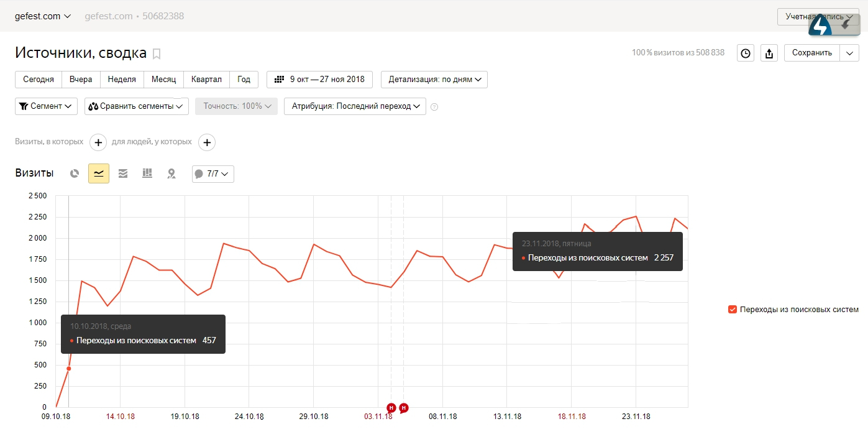Viewport: 868px width, 429px height.
Task: Click the help icon next to Атрибуция
Action: 434,107
